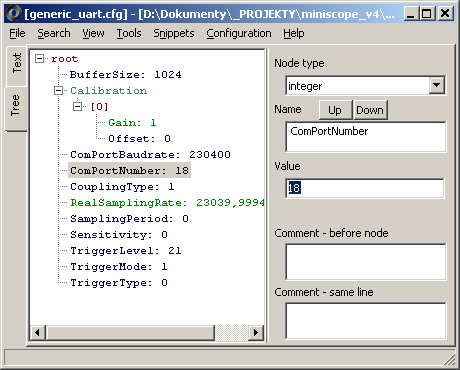
Task: Select the Sensitivity: 0 node
Action: click(x=119, y=235)
